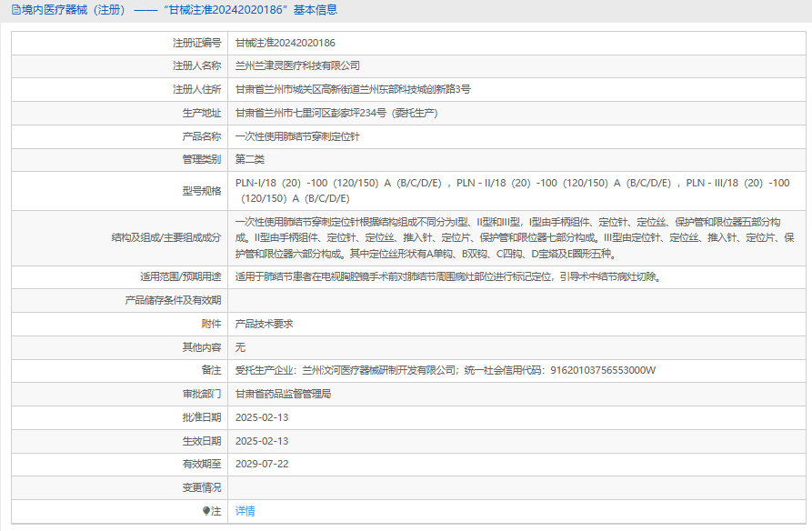This screenshot has height=531, width=812.
Task: Click the 有效期至 row label
Action: [x=202, y=465]
